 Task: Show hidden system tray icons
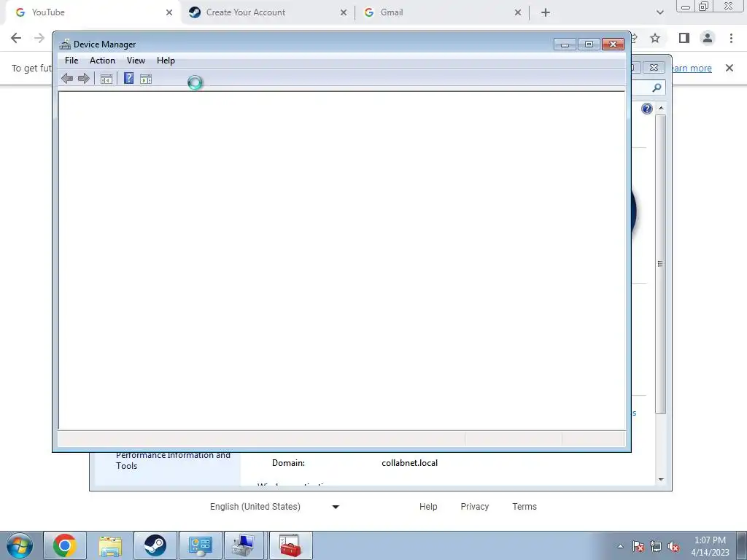[620, 547]
